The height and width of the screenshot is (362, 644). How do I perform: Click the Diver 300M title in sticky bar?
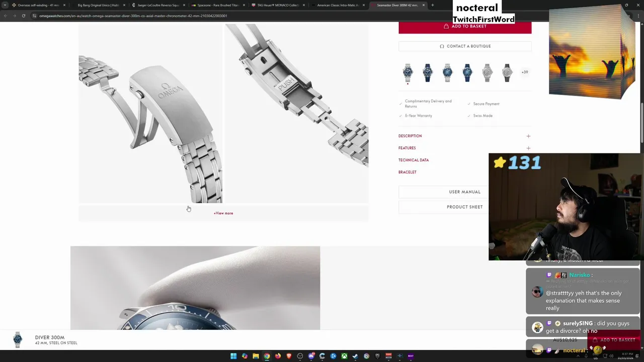[x=50, y=337]
